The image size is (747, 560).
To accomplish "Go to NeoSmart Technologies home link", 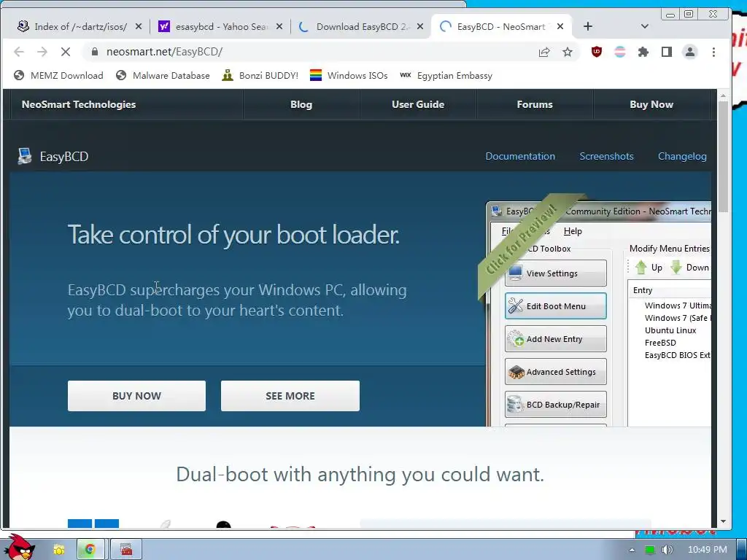I will tap(79, 104).
